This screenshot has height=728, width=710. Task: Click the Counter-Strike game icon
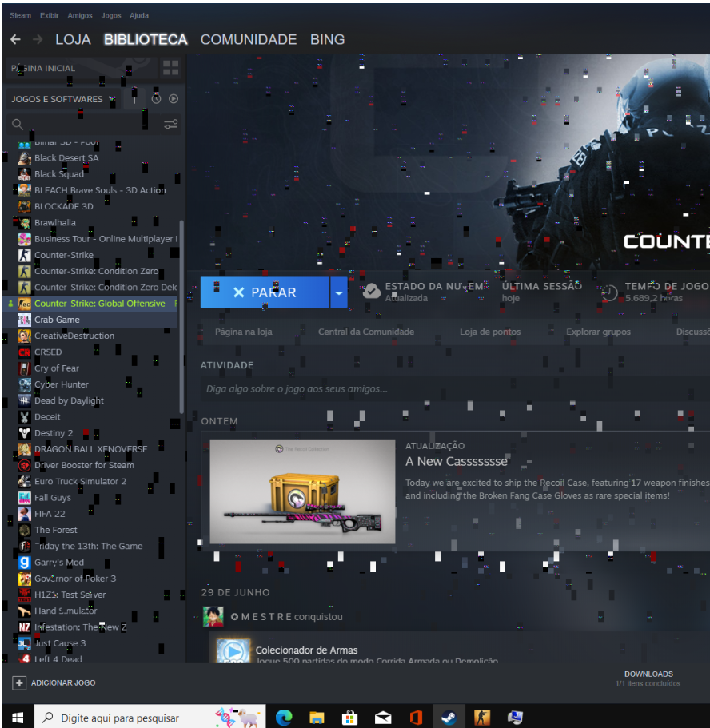click(x=24, y=255)
